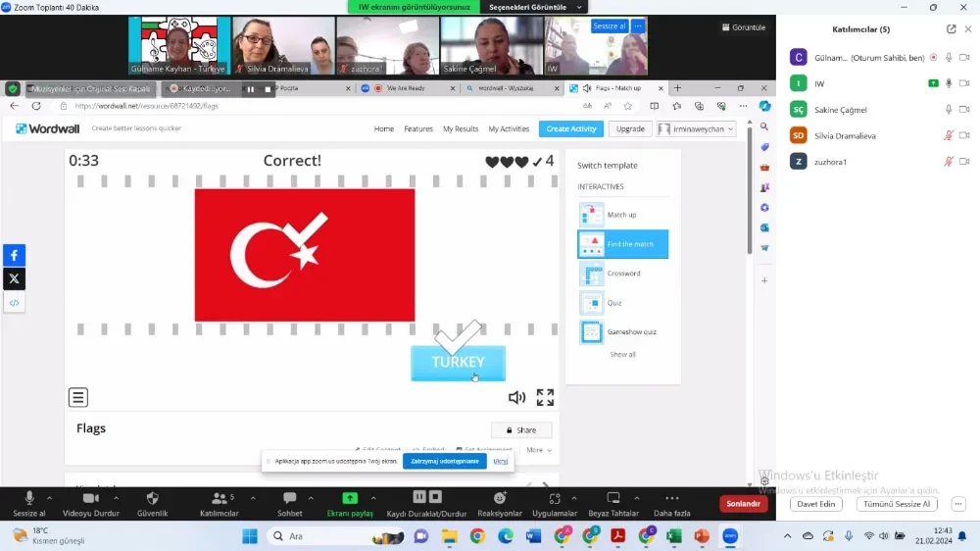
Task: Toggle microphone for Sakine Çağmel
Action: [x=949, y=110]
